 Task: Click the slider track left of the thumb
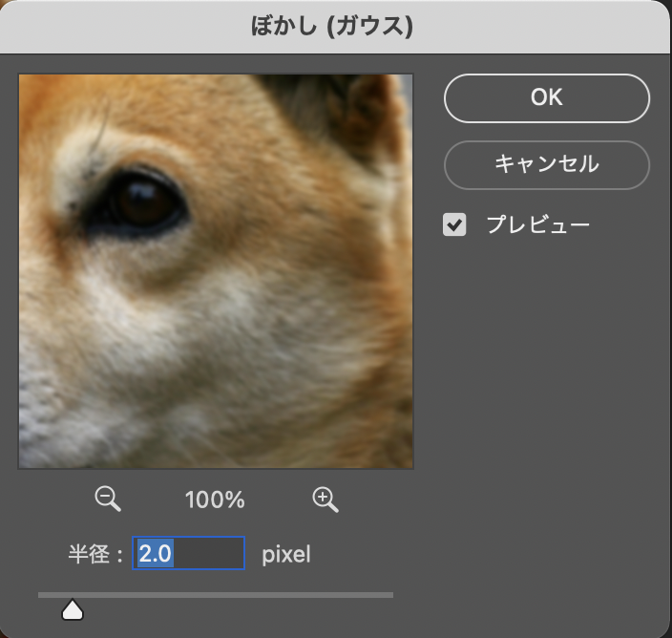point(50,595)
